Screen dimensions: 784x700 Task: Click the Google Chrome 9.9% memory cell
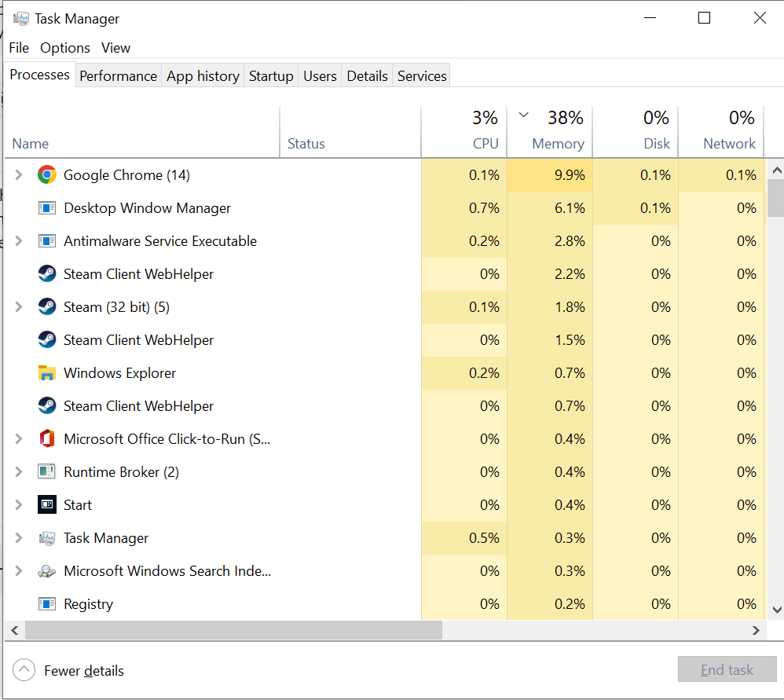click(550, 175)
